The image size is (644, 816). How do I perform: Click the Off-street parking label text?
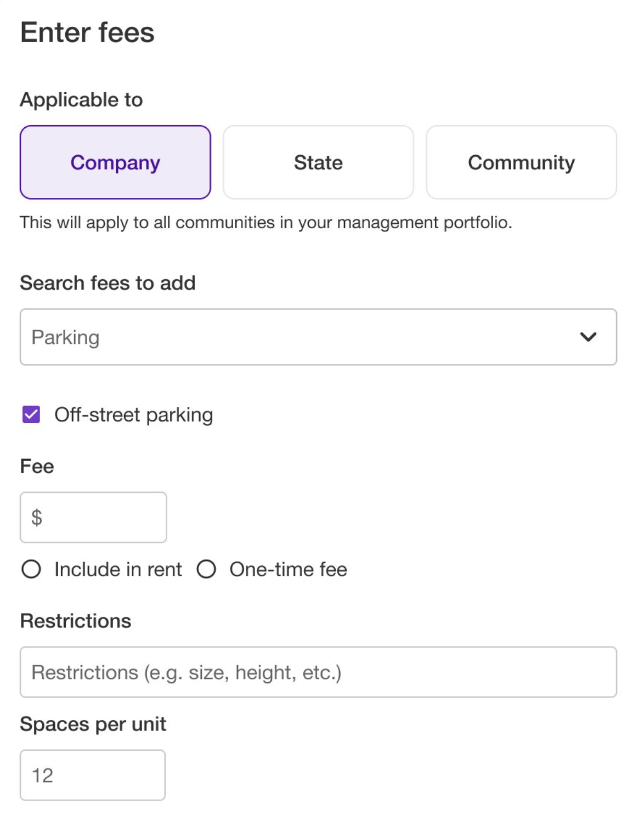point(133,415)
